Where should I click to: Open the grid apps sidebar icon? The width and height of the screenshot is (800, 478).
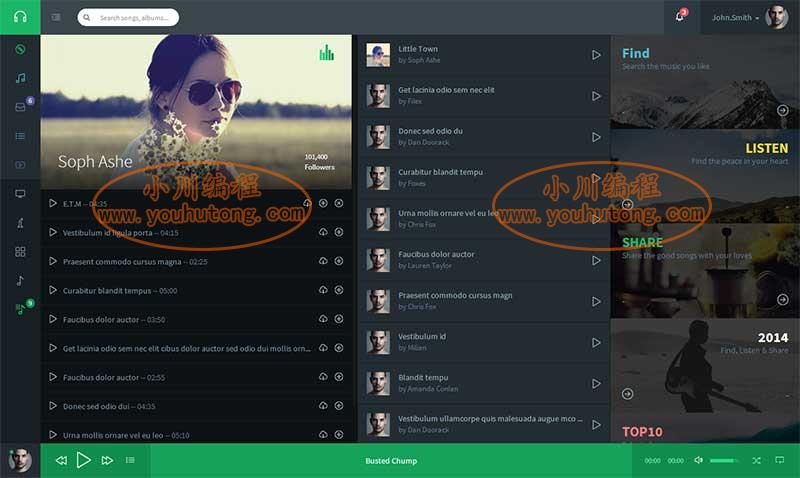(x=20, y=251)
